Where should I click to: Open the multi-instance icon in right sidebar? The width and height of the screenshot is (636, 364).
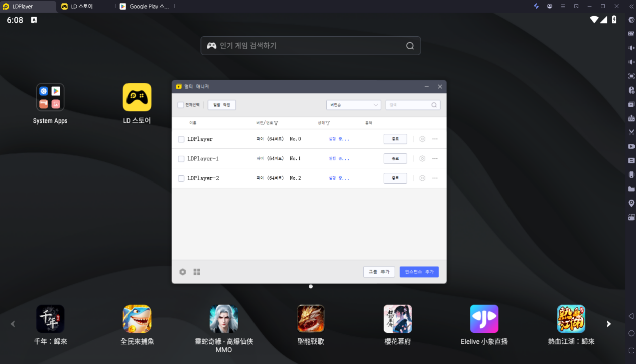[x=631, y=104]
